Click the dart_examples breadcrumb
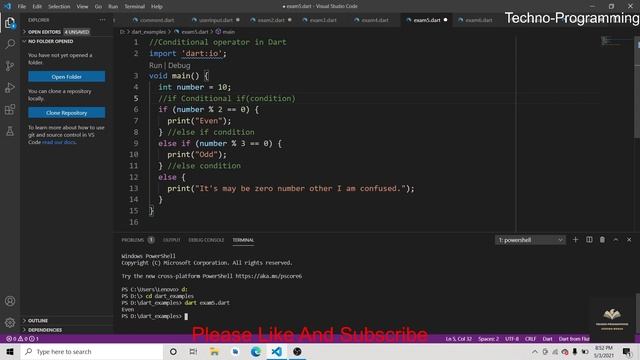Screen dimensions: 640x360 tap(148, 32)
